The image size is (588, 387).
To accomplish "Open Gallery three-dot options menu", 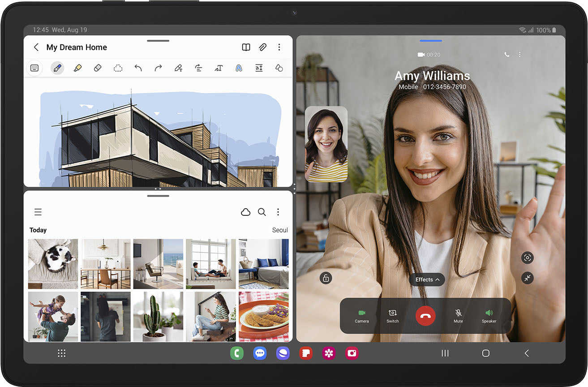I will (x=278, y=212).
